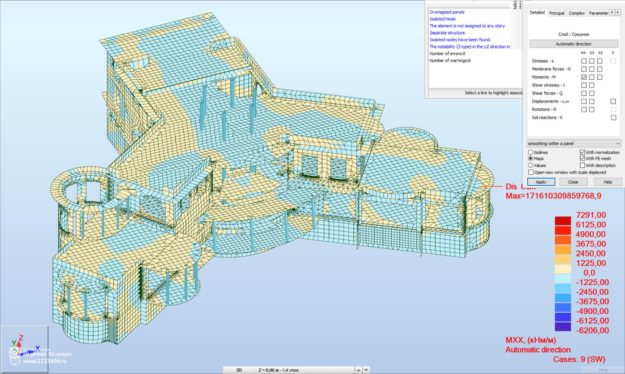625x374 pixels.
Task: Switch to the Complex tab
Action: [x=576, y=13]
